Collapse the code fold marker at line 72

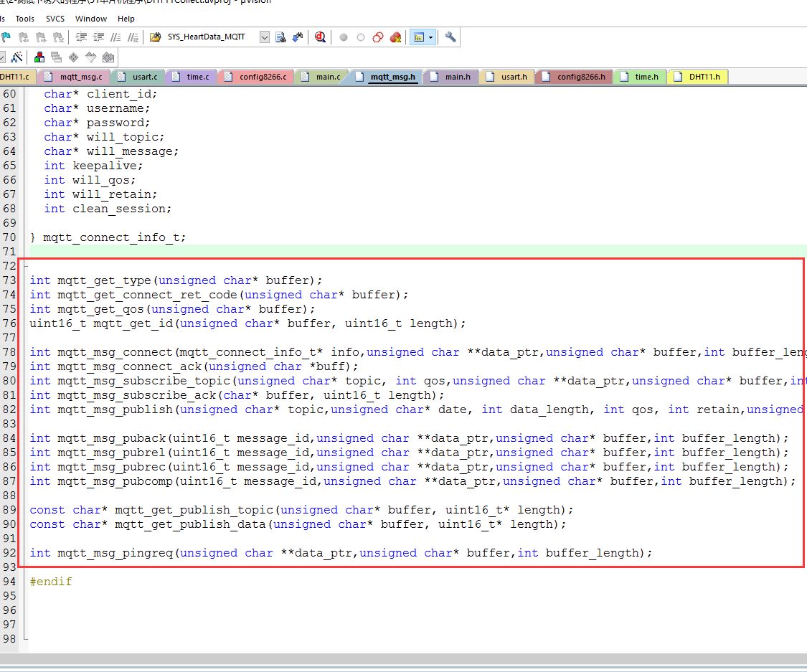pos(25,266)
